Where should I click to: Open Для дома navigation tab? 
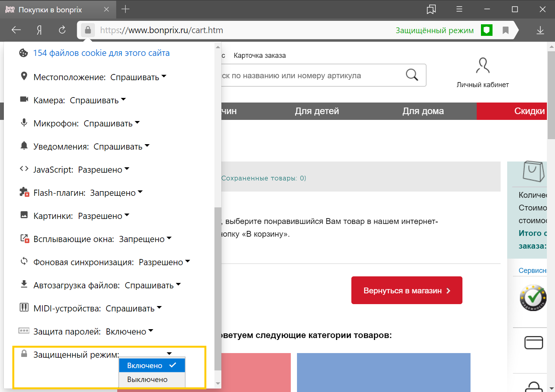pos(423,111)
